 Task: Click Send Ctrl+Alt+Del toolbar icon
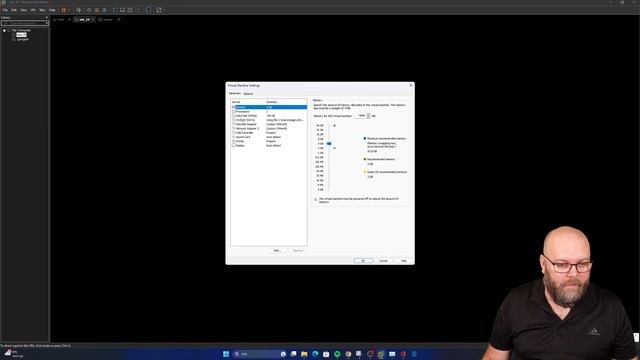(79, 10)
